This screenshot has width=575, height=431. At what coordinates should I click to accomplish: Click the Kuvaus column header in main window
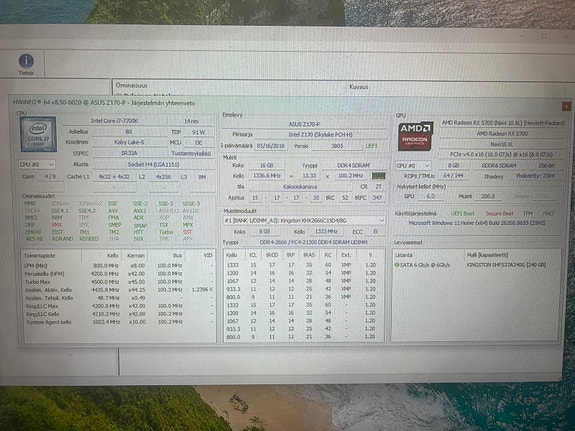click(x=358, y=87)
